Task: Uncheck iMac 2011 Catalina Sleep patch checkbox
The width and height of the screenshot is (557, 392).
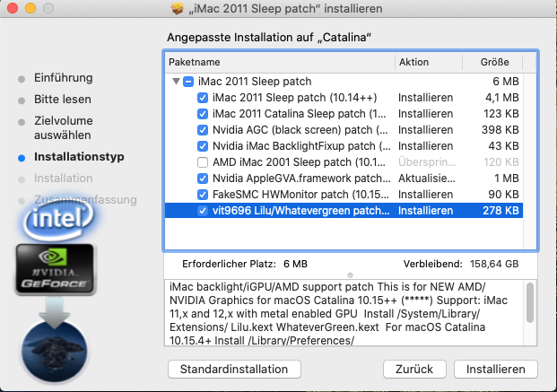Action: (203, 114)
